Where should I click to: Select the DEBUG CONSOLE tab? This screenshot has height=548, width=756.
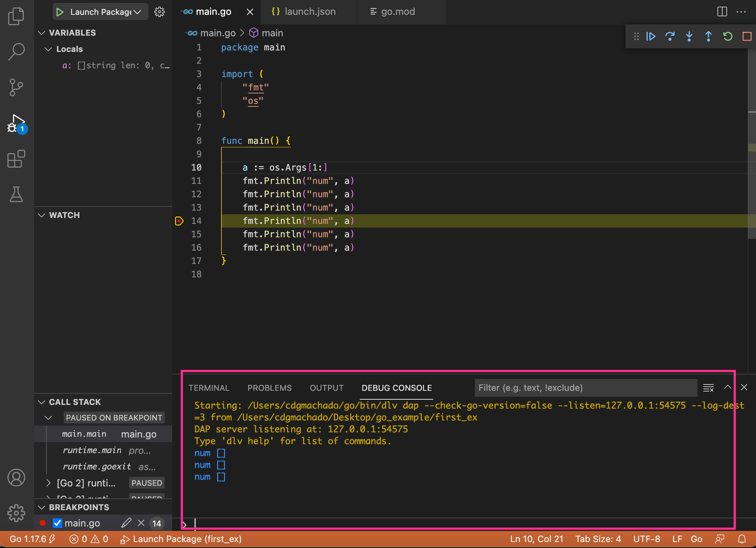(x=397, y=388)
